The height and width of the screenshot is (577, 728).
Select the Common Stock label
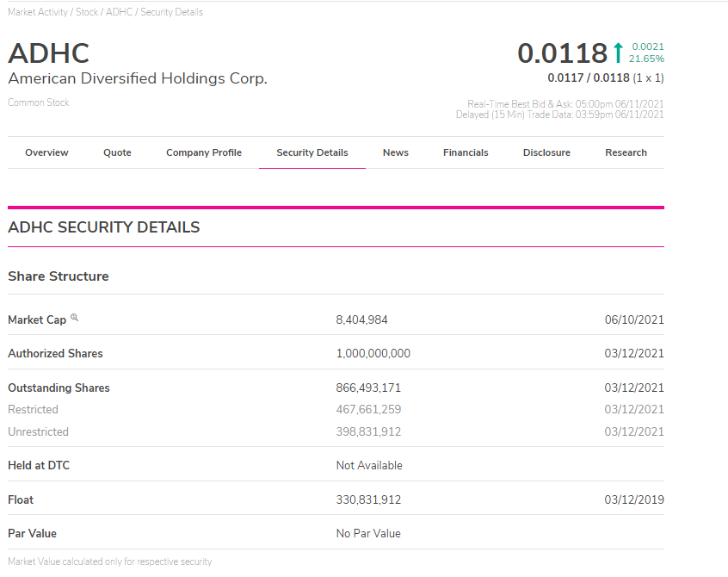click(39, 102)
